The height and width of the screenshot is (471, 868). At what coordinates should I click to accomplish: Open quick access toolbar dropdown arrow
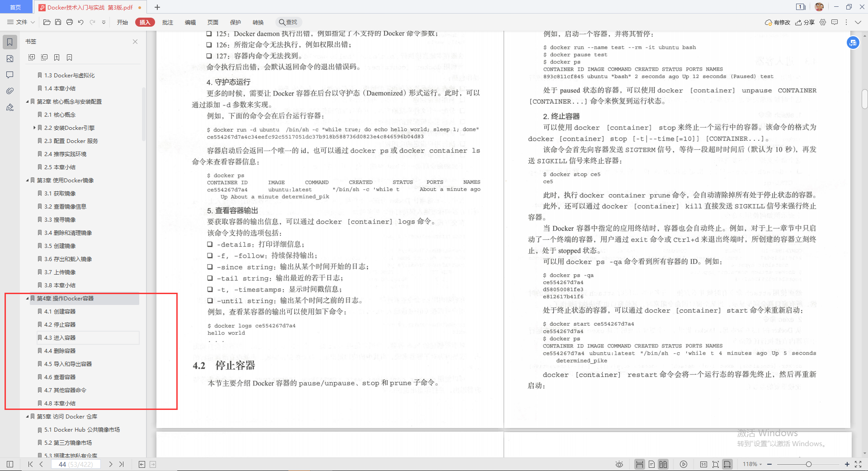(104, 22)
